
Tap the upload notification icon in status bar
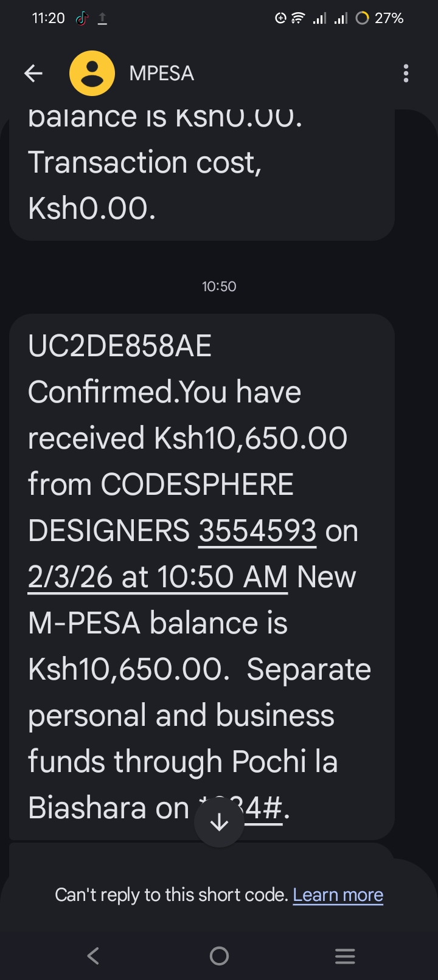[x=102, y=18]
